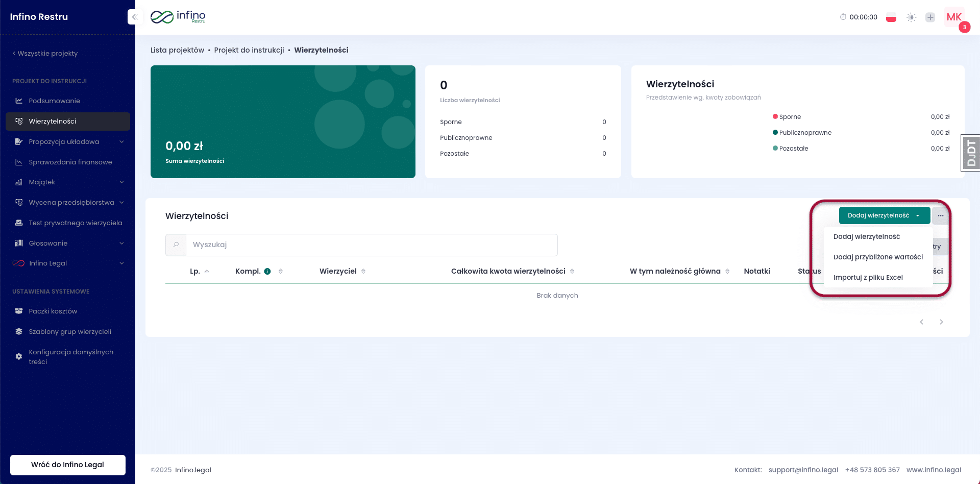Click the Polish flag language icon

coord(891,17)
